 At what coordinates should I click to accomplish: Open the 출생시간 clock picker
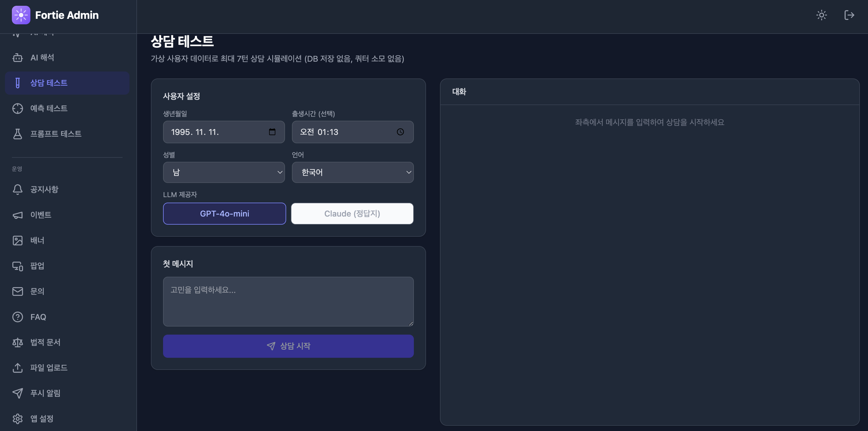pyautogui.click(x=401, y=132)
